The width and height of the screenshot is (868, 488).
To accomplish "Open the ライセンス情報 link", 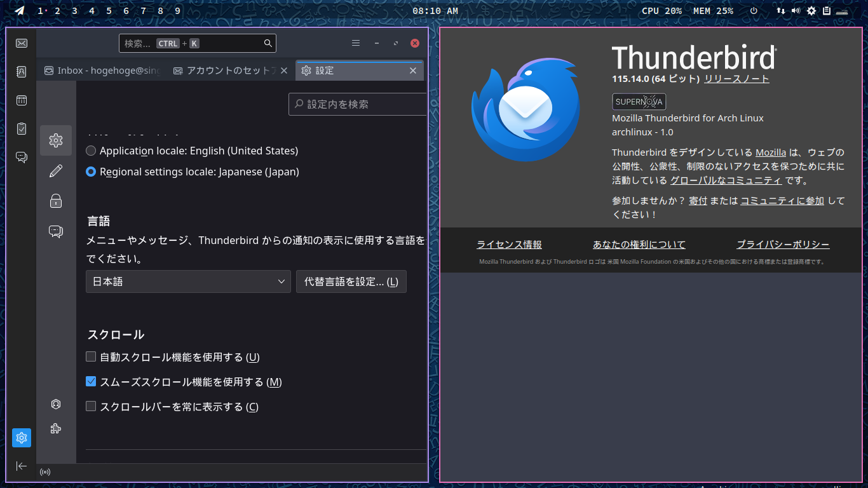I will (510, 245).
